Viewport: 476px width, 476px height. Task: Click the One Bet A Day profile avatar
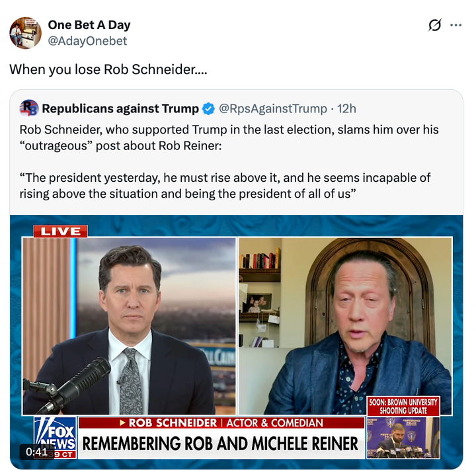click(x=26, y=33)
